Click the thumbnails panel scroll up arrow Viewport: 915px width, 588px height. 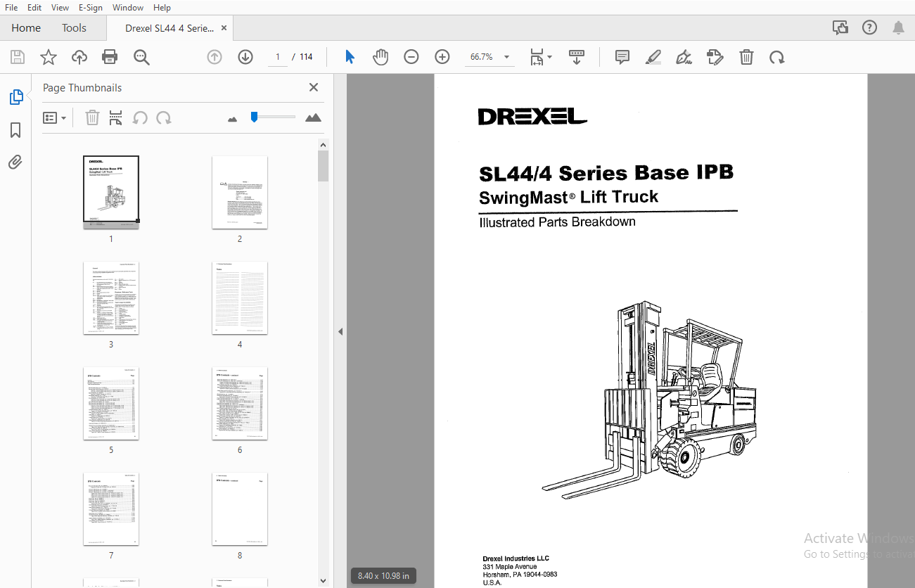[323, 146]
